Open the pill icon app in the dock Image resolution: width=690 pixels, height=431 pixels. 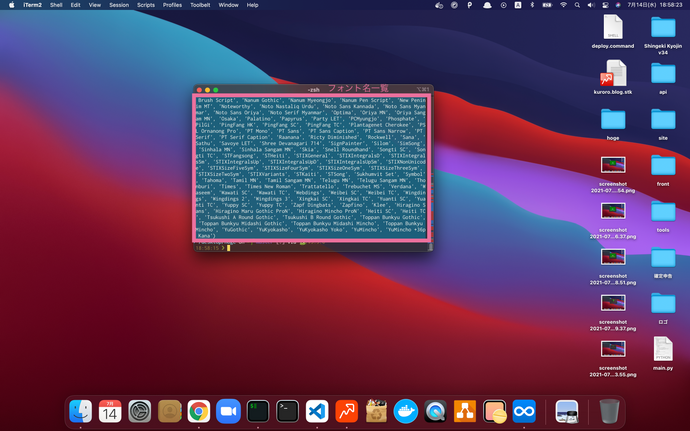495,411
